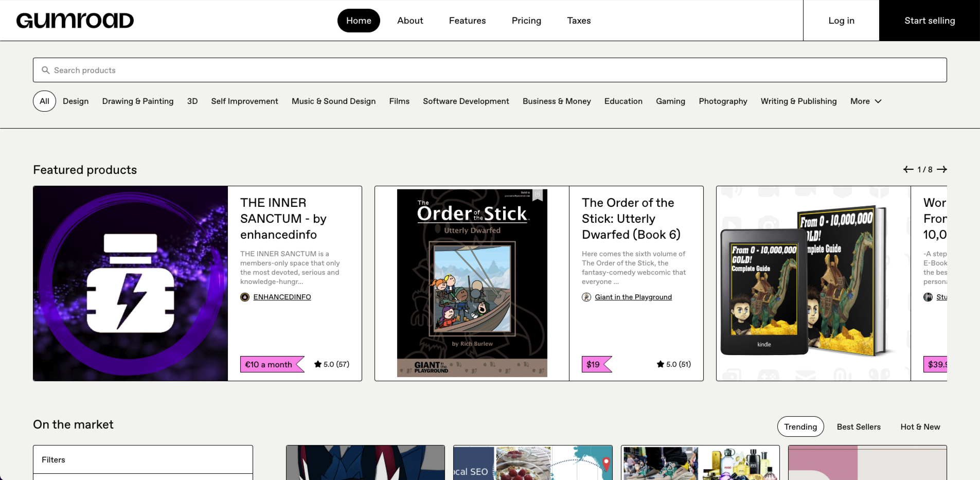
Task: Click THE INNER SANCTUM description text
Action: coord(290,268)
